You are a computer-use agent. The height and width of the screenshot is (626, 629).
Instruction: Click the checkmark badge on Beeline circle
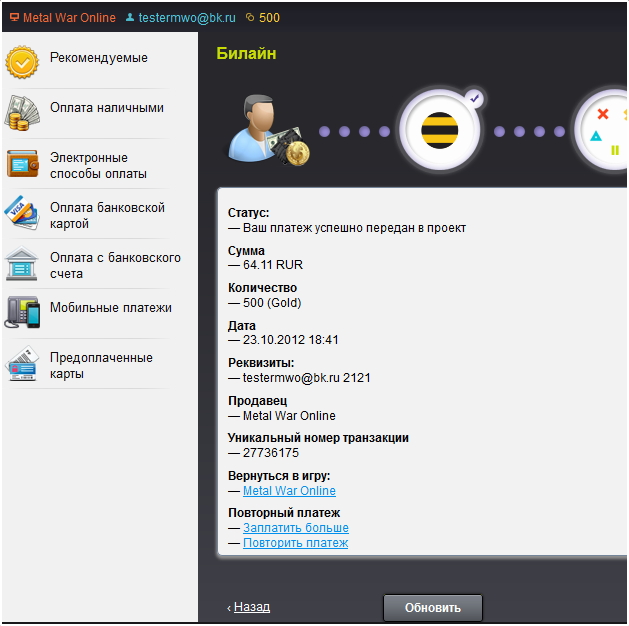(x=475, y=98)
